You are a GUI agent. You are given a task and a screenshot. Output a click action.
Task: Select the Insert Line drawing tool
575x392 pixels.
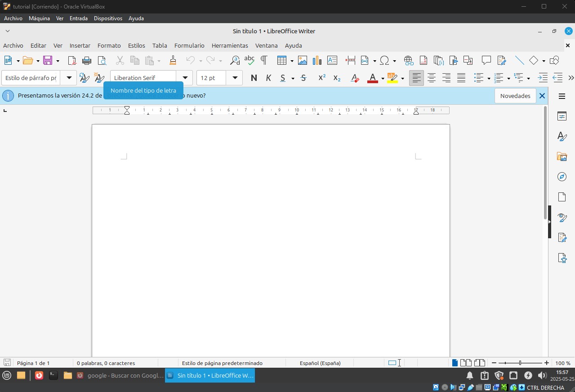[x=519, y=60]
